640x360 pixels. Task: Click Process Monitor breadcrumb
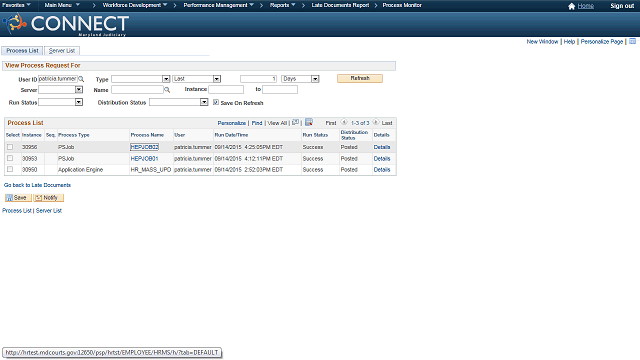(x=402, y=5)
